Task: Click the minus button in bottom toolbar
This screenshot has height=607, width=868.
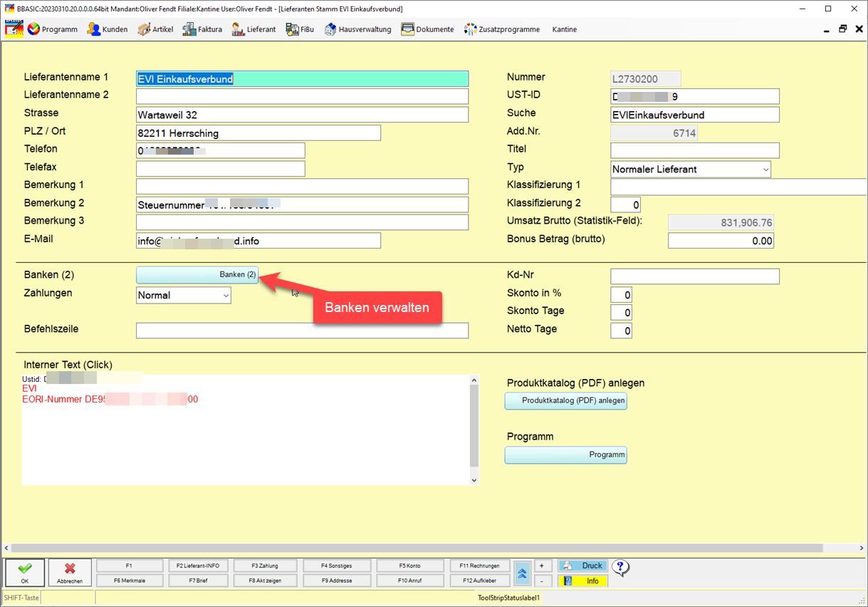Action: (x=542, y=581)
